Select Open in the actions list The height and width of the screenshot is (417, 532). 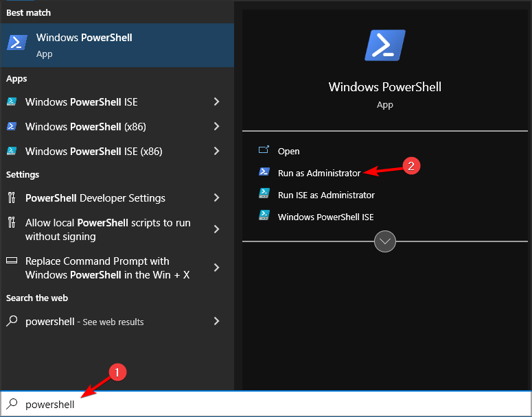pyautogui.click(x=289, y=151)
